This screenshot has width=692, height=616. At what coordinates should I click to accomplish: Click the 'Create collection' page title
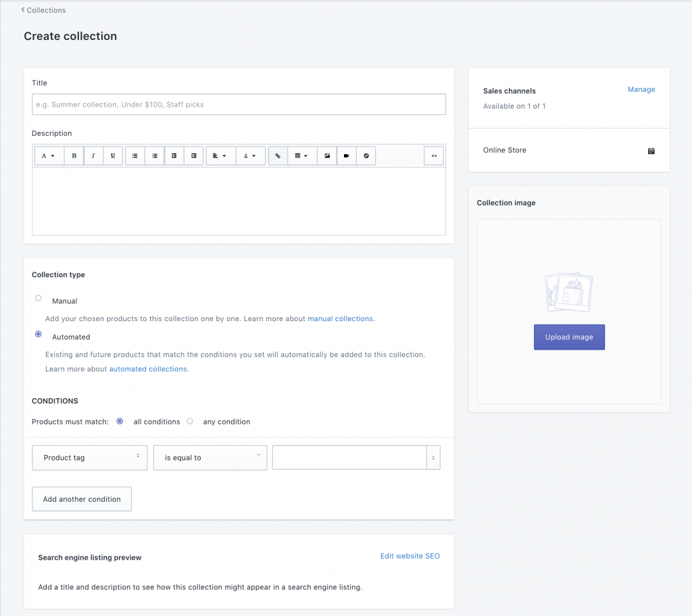click(70, 37)
